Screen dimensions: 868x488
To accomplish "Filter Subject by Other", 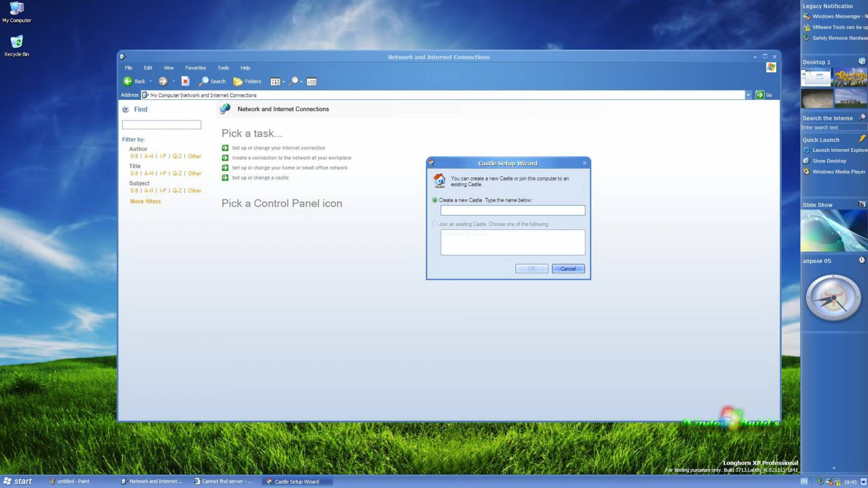I will (194, 191).
